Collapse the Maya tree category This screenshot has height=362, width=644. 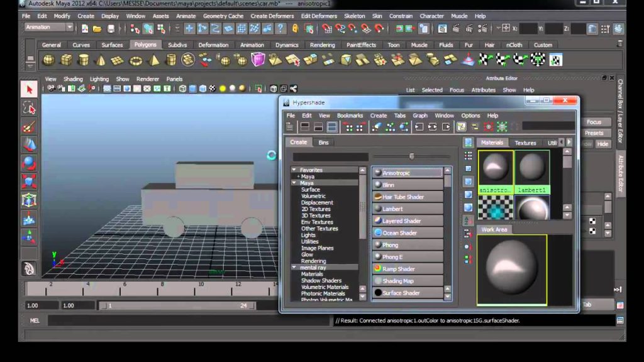coord(294,183)
